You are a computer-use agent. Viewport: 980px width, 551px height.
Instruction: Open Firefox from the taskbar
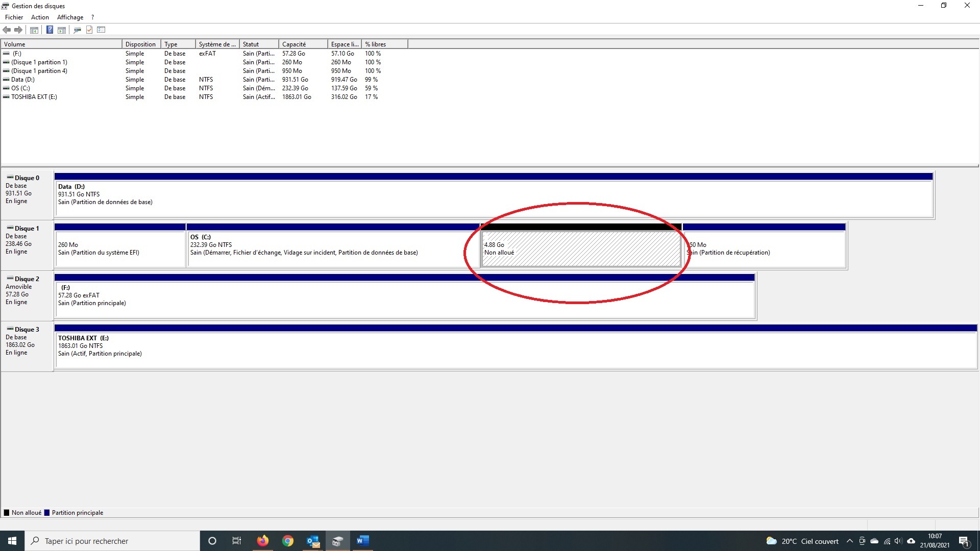[263, 541]
